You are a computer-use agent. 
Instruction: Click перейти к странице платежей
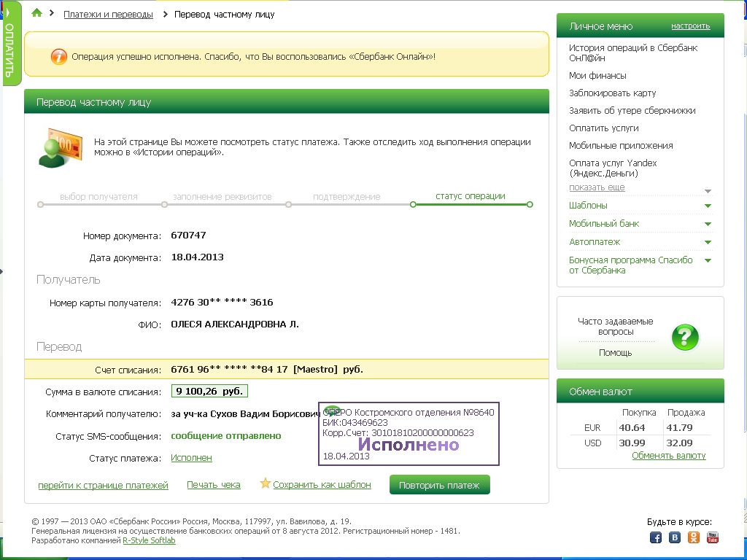point(103,485)
